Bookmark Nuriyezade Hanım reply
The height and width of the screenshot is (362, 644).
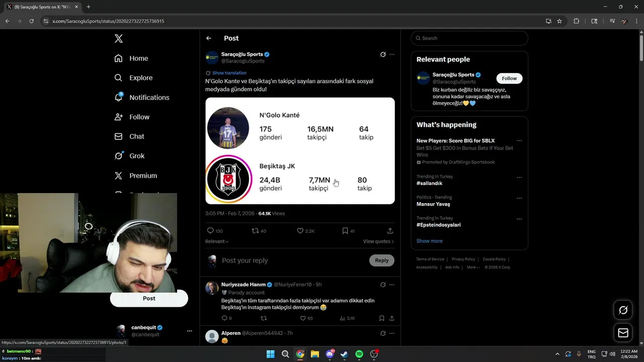382,318
